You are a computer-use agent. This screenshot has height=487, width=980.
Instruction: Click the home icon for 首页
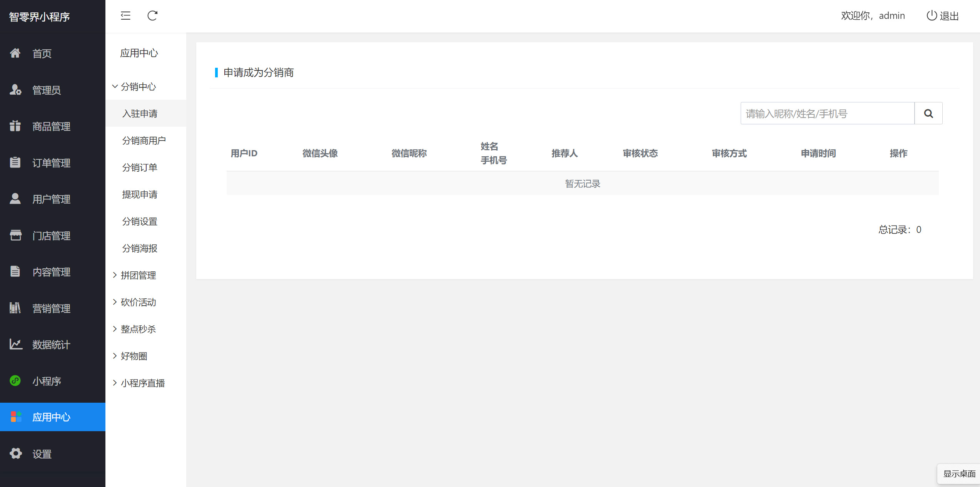[x=15, y=53]
